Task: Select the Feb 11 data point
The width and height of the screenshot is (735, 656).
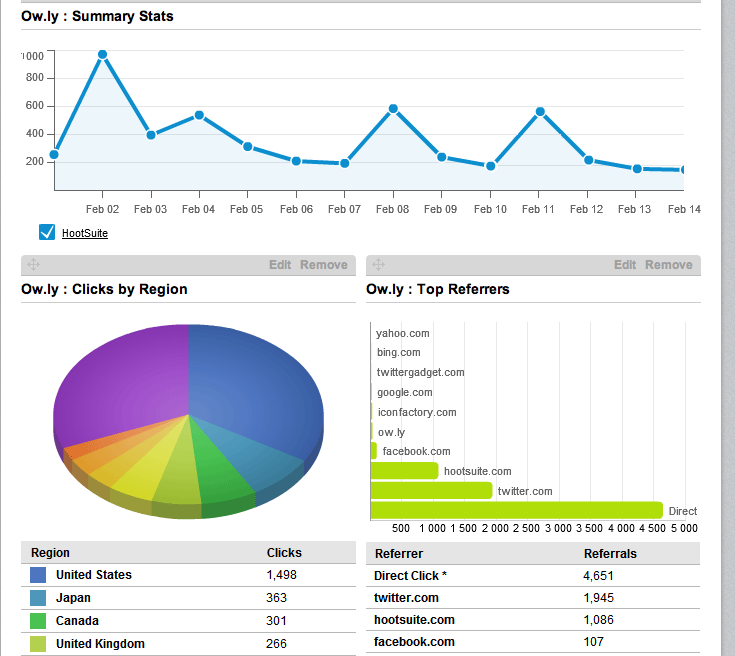Action: tap(540, 112)
